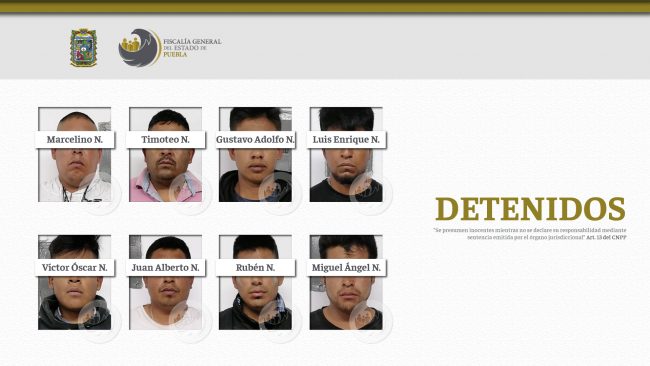Click the Rubén N. name label
Screen dimensions: 650x366
pyautogui.click(x=255, y=268)
